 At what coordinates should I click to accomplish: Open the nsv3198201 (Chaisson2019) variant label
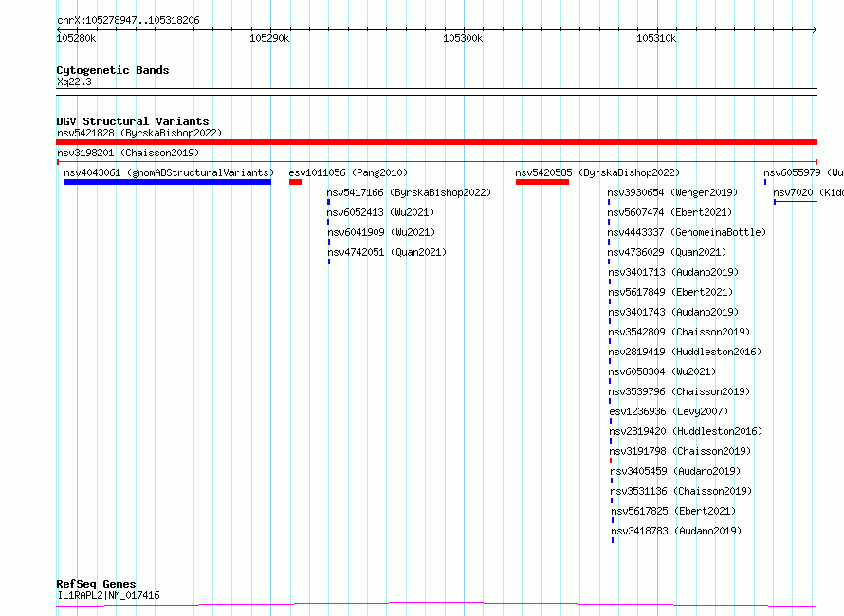[x=128, y=153]
